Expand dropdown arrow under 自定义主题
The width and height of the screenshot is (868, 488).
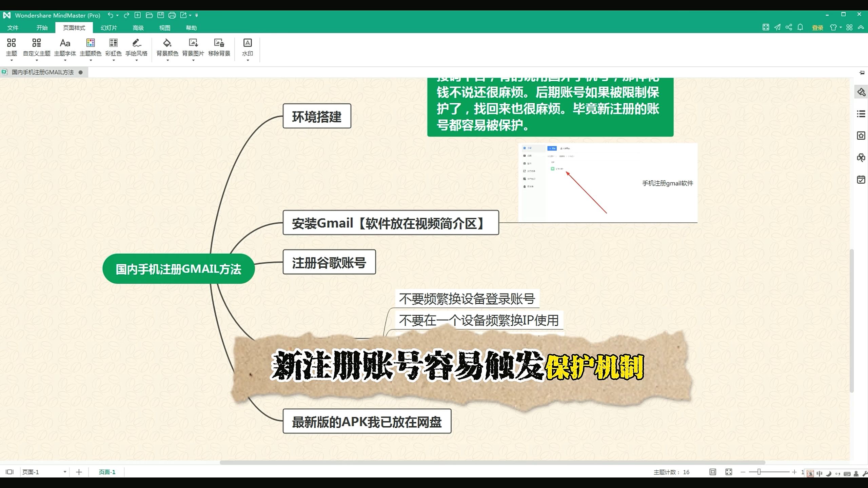pos(37,60)
